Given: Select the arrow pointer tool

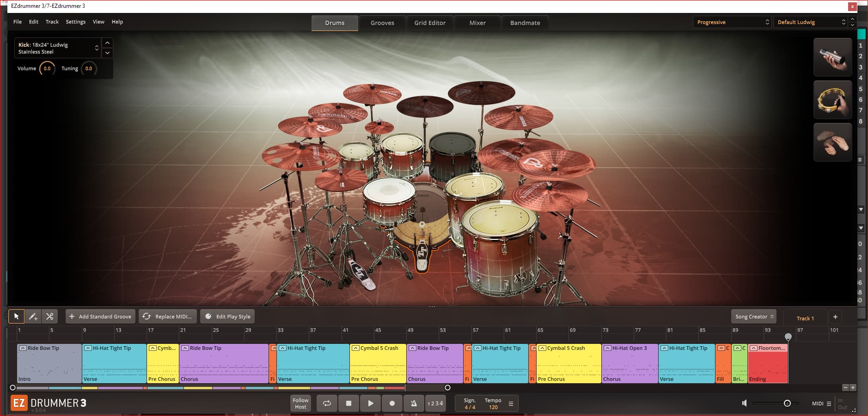Looking at the screenshot, I should 16,317.
